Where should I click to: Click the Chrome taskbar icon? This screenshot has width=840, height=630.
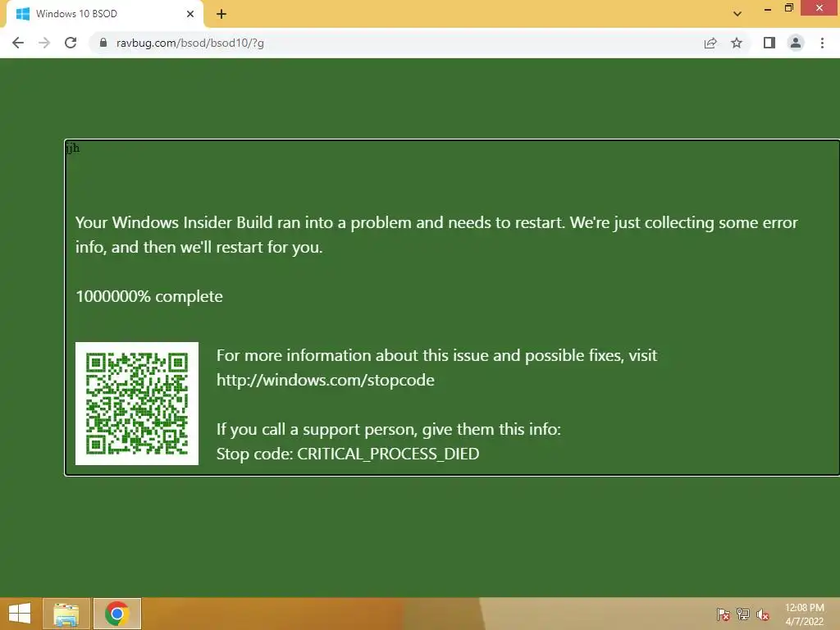[x=117, y=614]
